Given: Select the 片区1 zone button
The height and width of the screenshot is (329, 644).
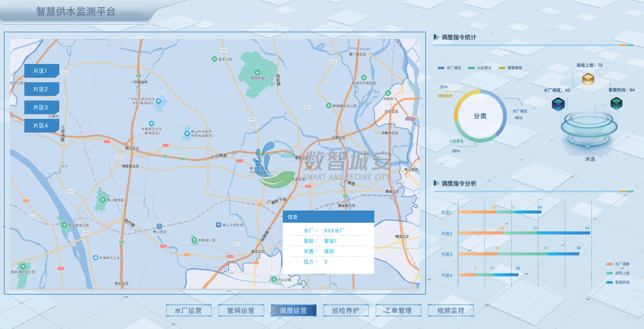Looking at the screenshot, I should (x=40, y=71).
